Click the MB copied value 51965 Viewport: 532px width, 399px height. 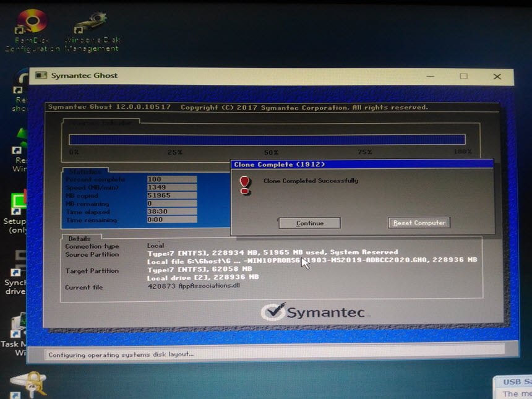[x=172, y=195]
